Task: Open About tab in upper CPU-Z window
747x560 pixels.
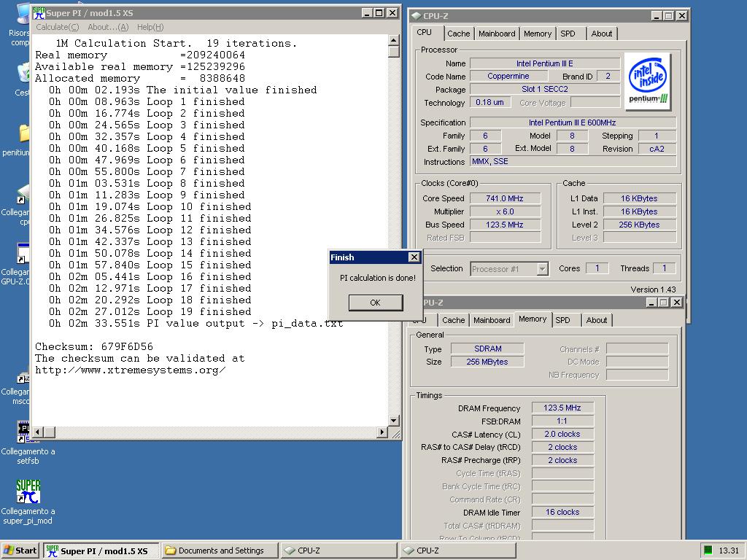Action: pos(602,34)
